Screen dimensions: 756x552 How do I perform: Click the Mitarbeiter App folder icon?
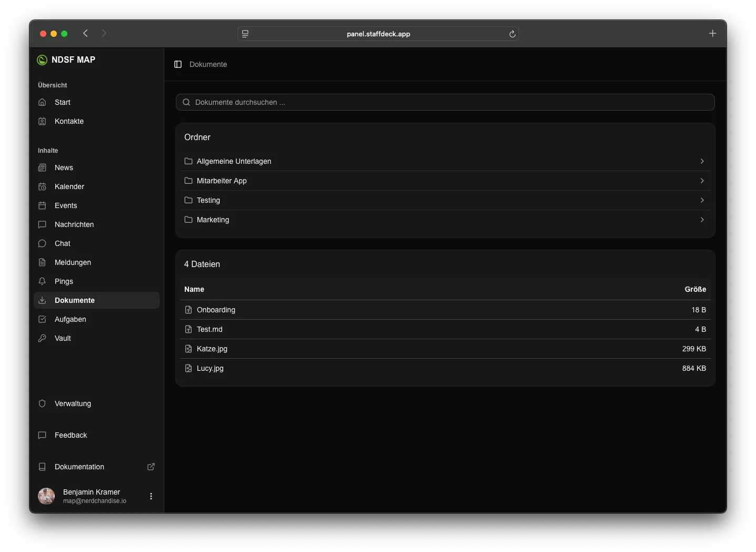(x=188, y=181)
